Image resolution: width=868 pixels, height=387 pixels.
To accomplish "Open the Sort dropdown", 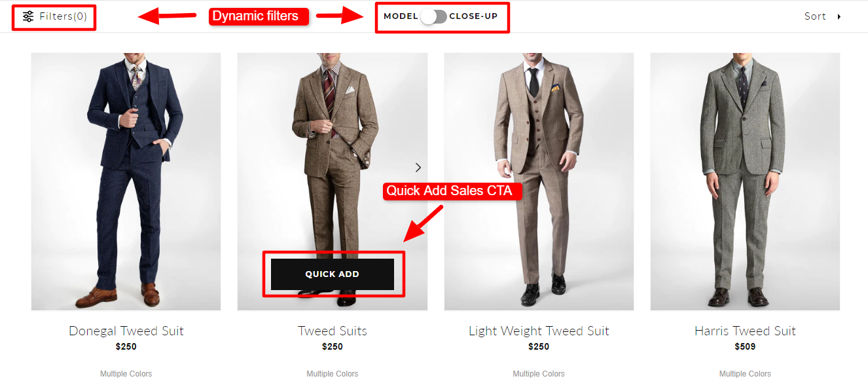I will [x=823, y=16].
